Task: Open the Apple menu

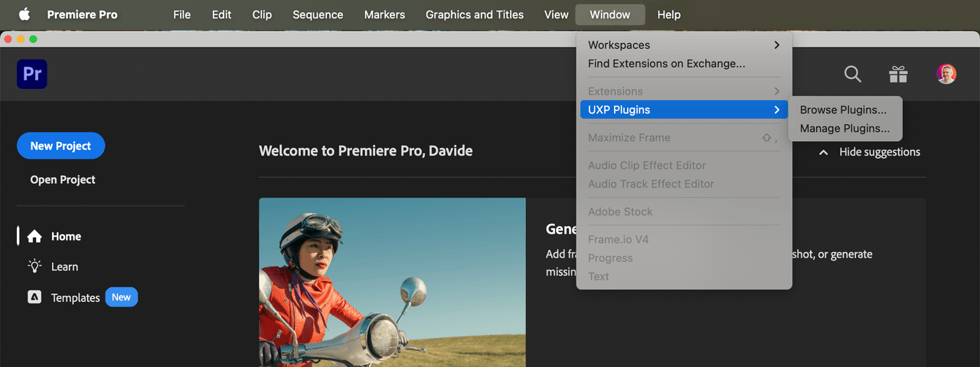Action: (x=24, y=15)
